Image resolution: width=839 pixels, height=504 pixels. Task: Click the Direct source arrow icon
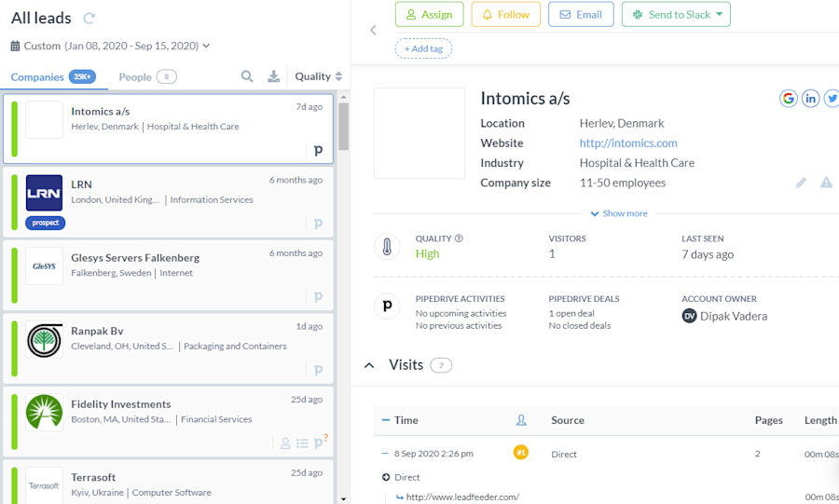[386, 477]
